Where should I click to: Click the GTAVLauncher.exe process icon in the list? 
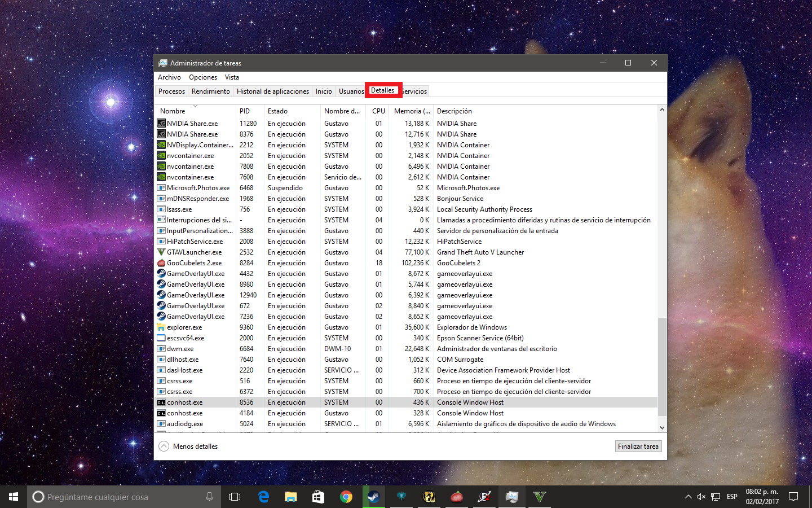point(161,252)
